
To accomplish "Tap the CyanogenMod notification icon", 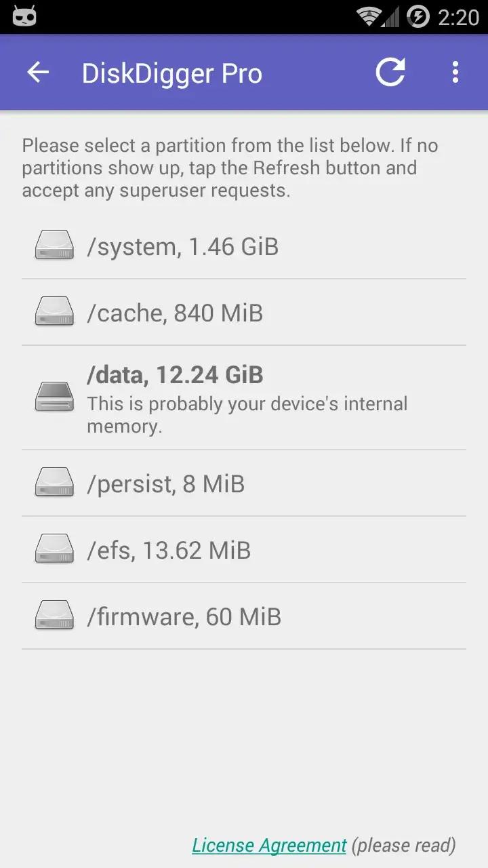I will [x=24, y=17].
